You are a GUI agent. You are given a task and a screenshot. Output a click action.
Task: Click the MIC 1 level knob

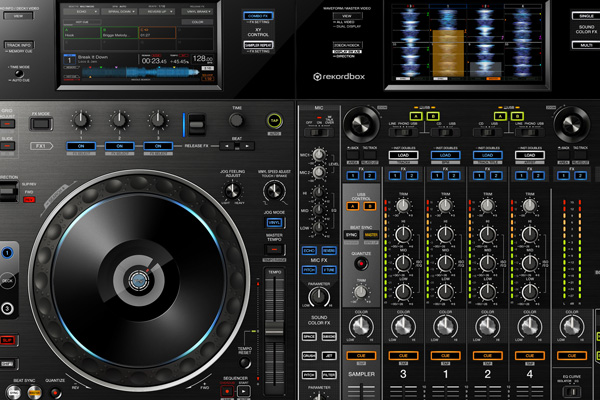coord(318,155)
